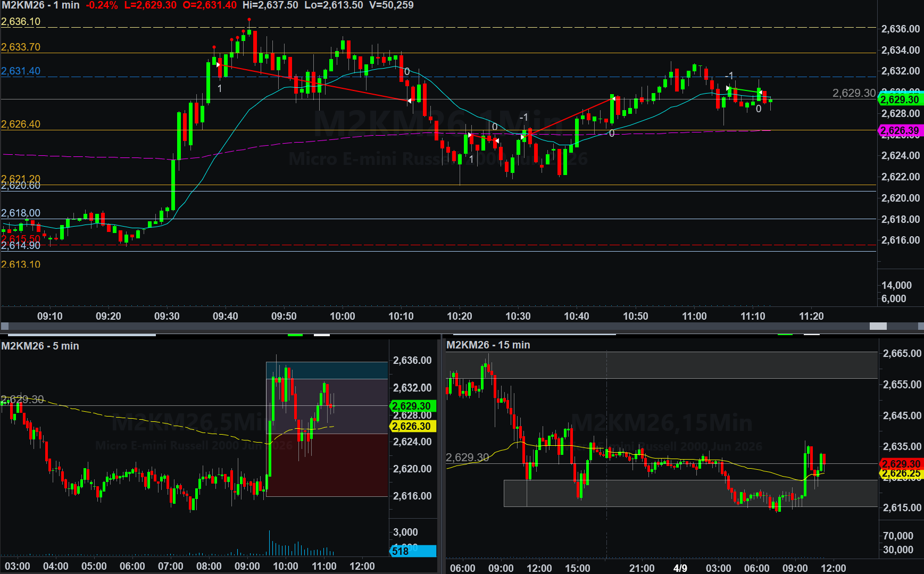Image resolution: width=924 pixels, height=574 pixels.
Task: Click the red 2,629.30 tag on 15-min chart
Action: [x=901, y=464]
